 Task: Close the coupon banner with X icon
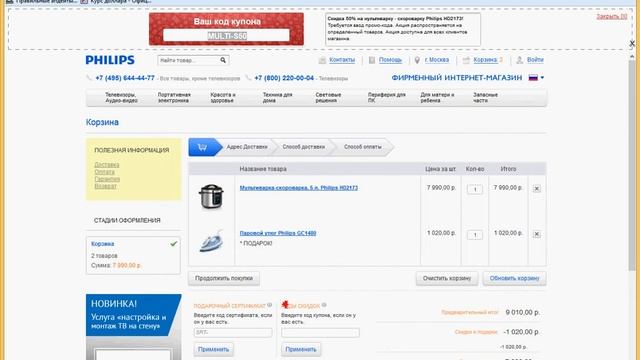coord(632,43)
